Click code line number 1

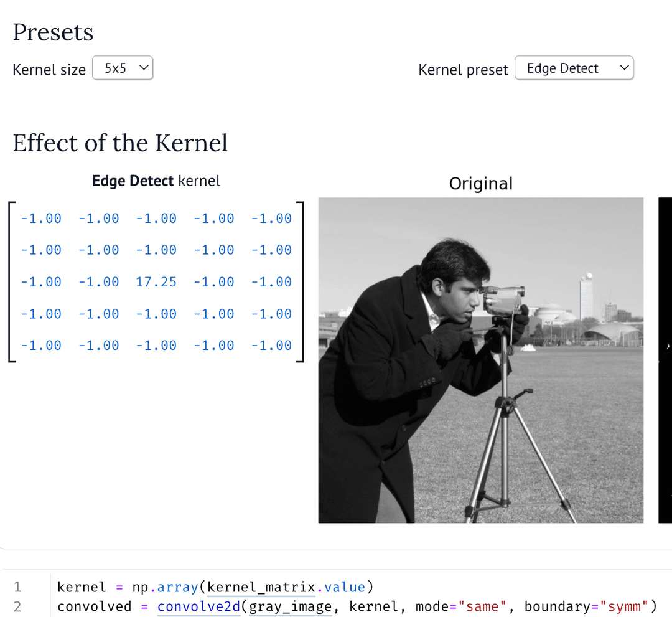[17, 587]
